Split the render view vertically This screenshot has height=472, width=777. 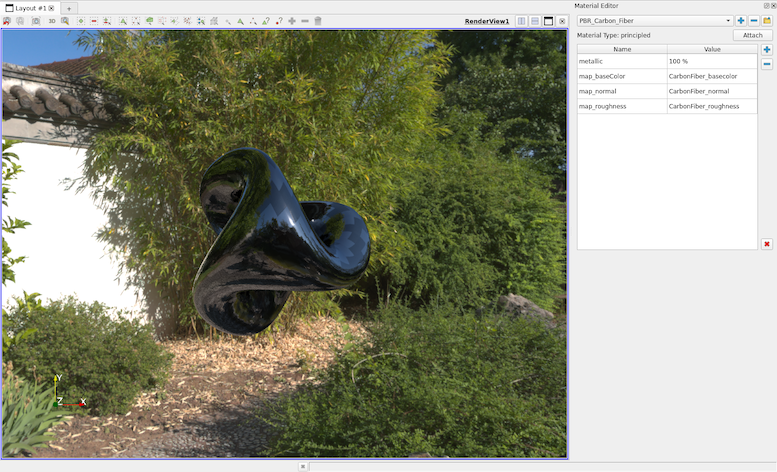(x=535, y=21)
